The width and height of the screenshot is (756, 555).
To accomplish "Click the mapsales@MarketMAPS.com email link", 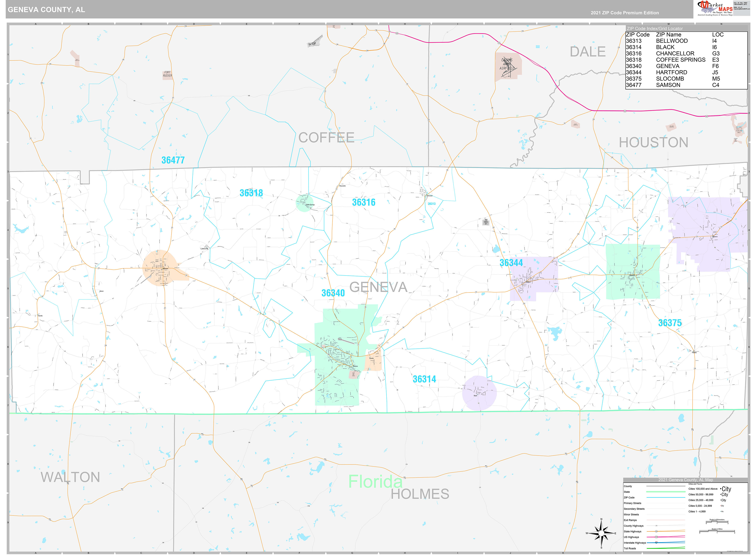I will [x=742, y=9].
